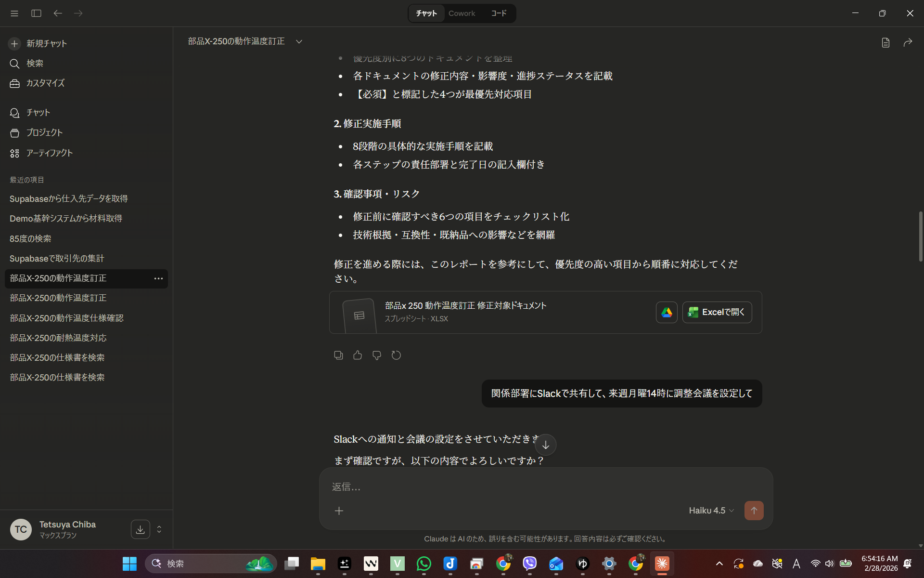Open the Google Drive icon on file card
This screenshot has width=924, height=578.
pos(667,312)
